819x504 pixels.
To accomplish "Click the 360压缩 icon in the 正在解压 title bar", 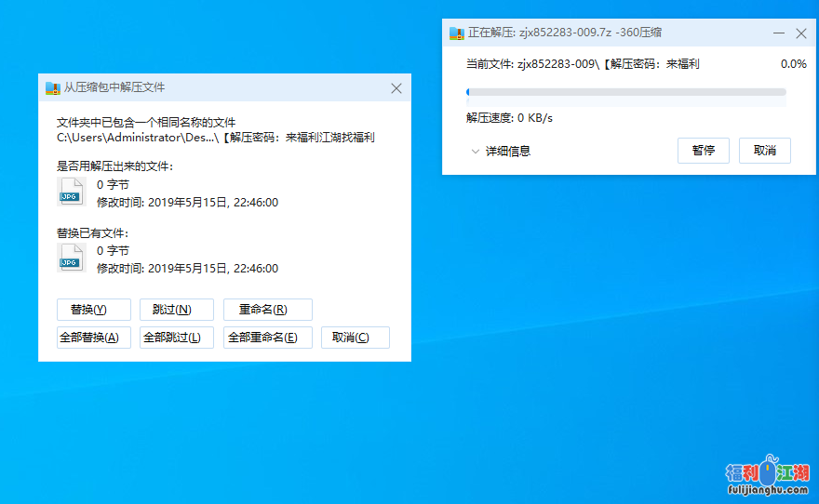I will coord(457,33).
